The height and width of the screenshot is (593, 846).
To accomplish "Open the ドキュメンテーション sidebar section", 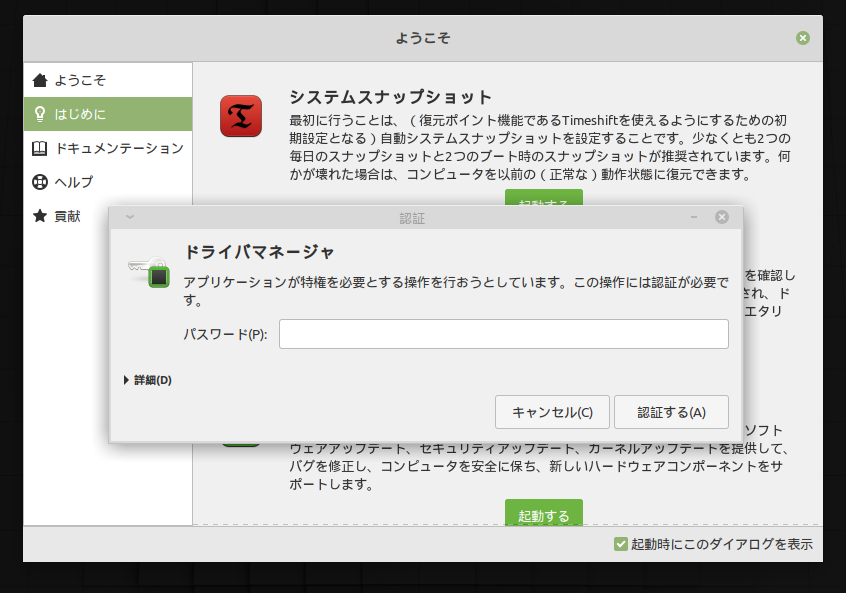I will click(108, 148).
